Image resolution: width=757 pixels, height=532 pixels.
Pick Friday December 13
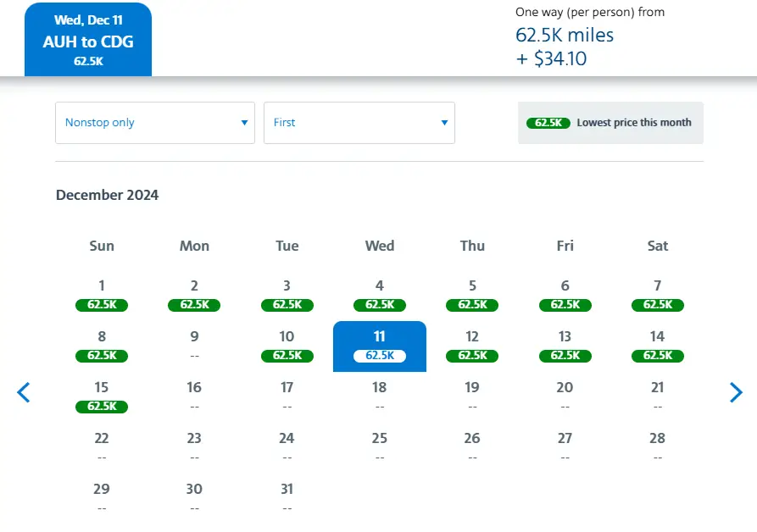(x=565, y=346)
